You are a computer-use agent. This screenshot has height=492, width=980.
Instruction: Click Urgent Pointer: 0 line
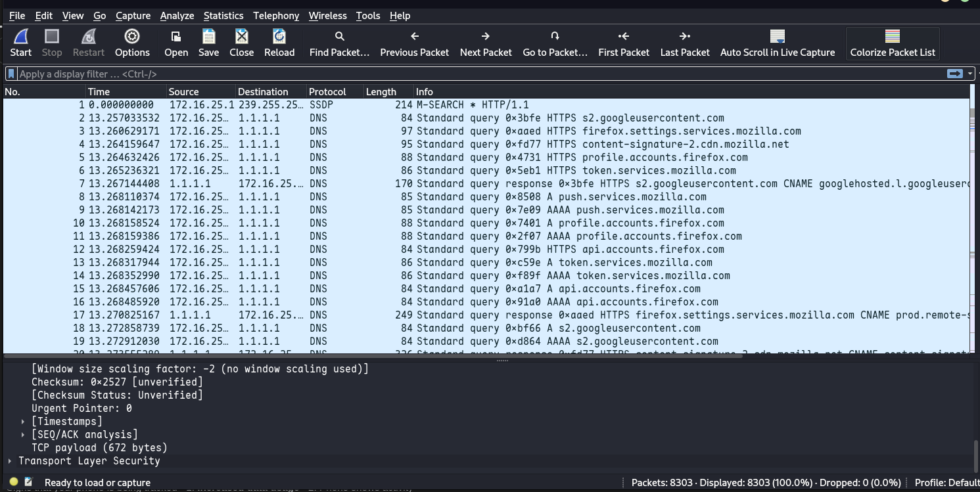point(82,408)
